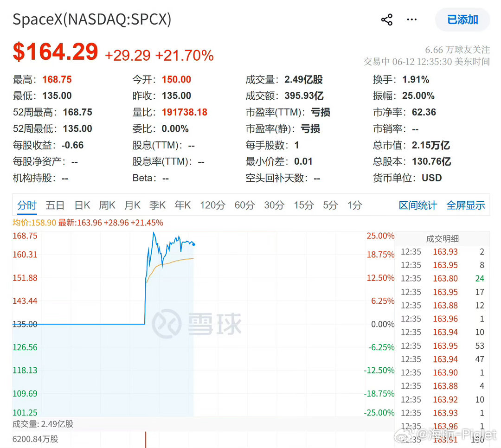Click the 6.66 万球友关注 text
Image resolution: width=501 pixels, height=448 pixels.
click(x=457, y=50)
